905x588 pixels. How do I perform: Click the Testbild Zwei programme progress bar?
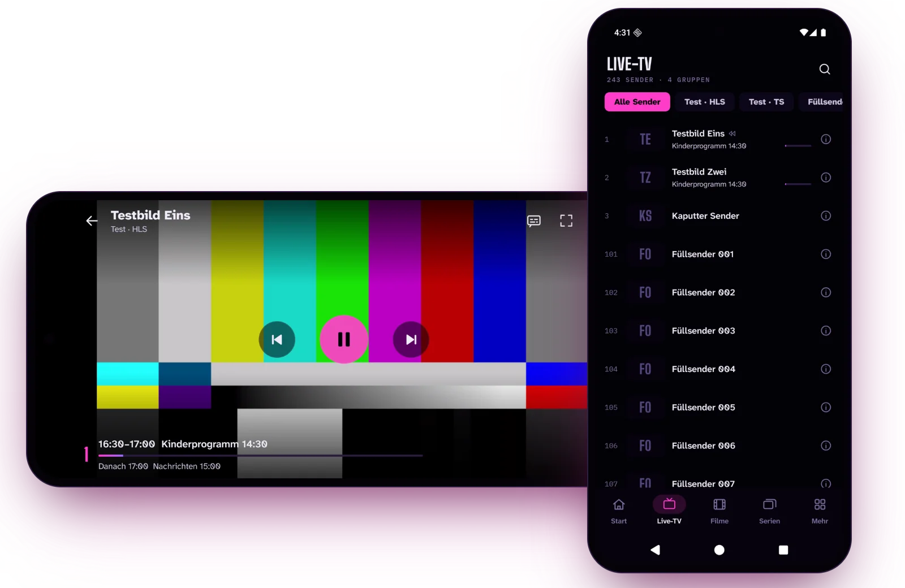tap(798, 184)
